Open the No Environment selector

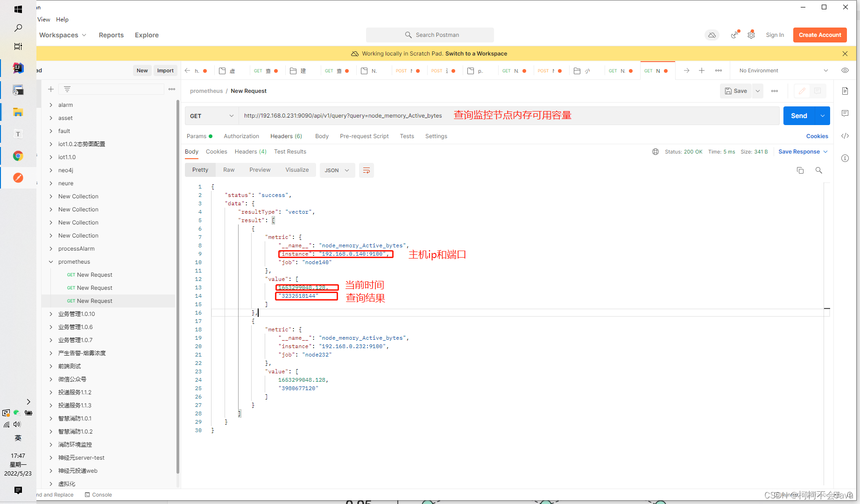[x=783, y=70]
